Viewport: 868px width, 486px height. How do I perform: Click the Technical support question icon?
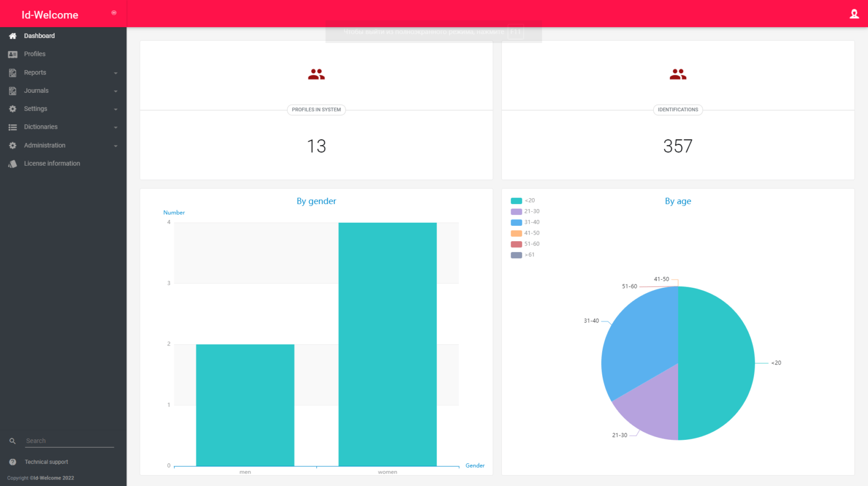point(12,462)
